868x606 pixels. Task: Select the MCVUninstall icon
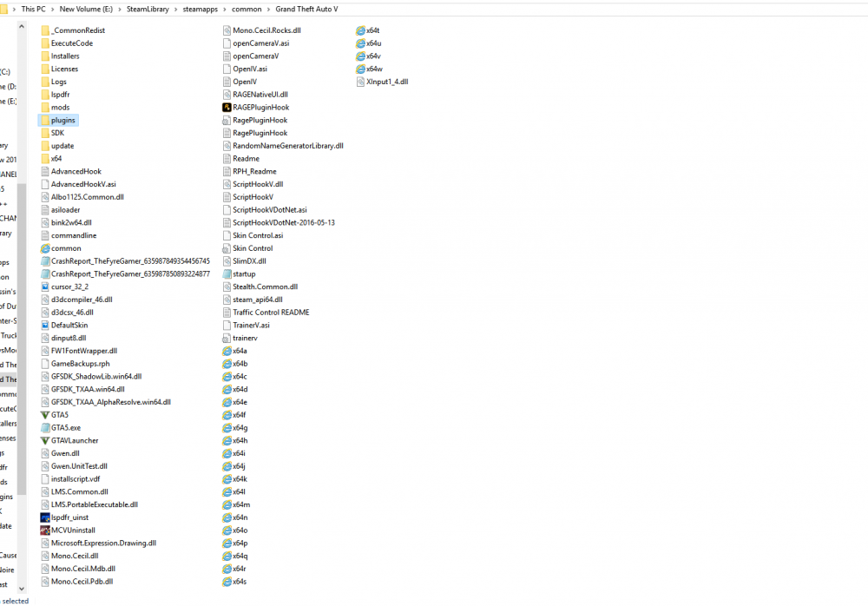(x=45, y=530)
